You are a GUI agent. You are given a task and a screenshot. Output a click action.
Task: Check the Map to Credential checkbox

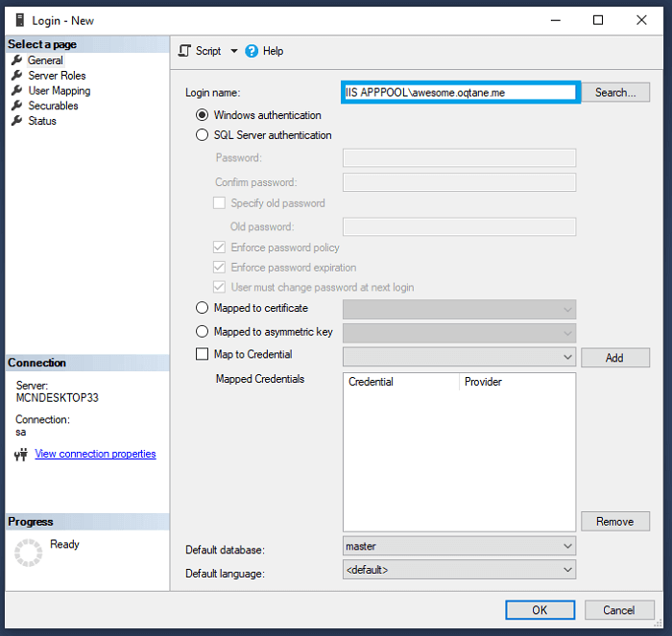click(202, 354)
